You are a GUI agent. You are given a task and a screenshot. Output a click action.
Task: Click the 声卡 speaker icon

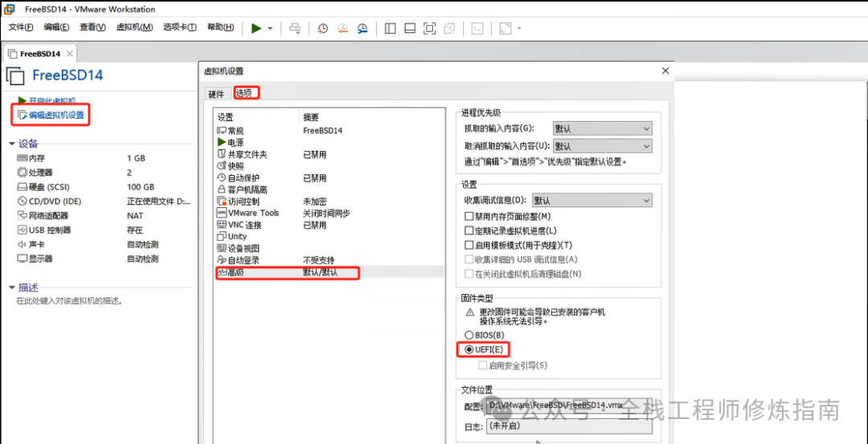point(23,244)
